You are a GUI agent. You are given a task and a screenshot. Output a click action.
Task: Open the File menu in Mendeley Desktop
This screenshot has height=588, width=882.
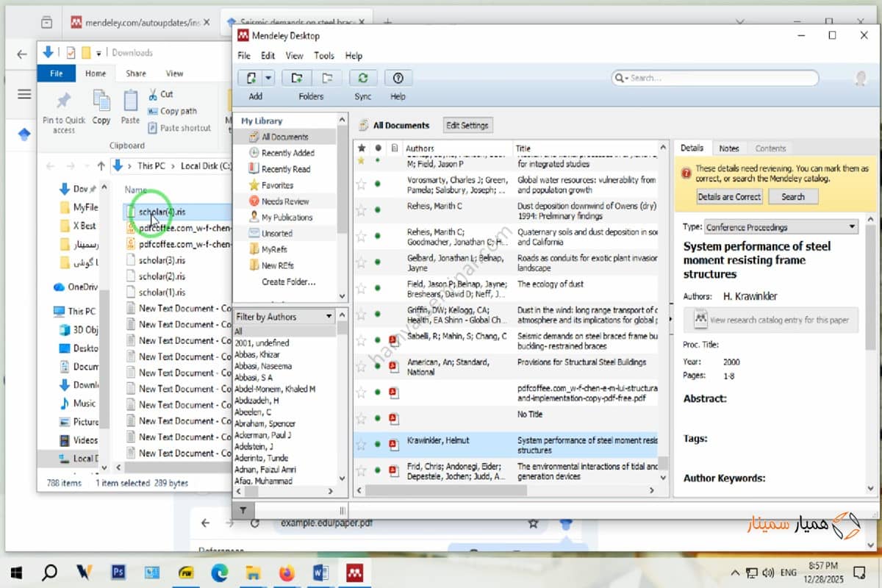coord(244,56)
